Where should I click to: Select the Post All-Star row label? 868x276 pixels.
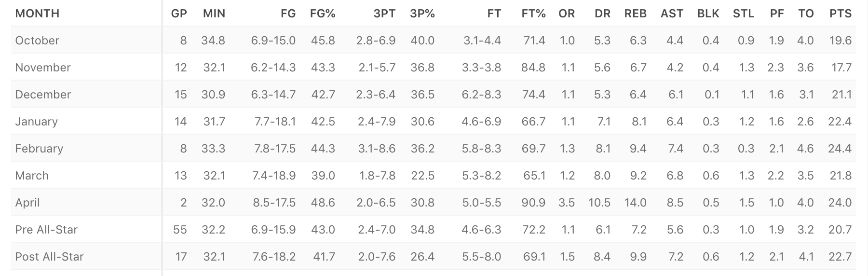tap(49, 257)
